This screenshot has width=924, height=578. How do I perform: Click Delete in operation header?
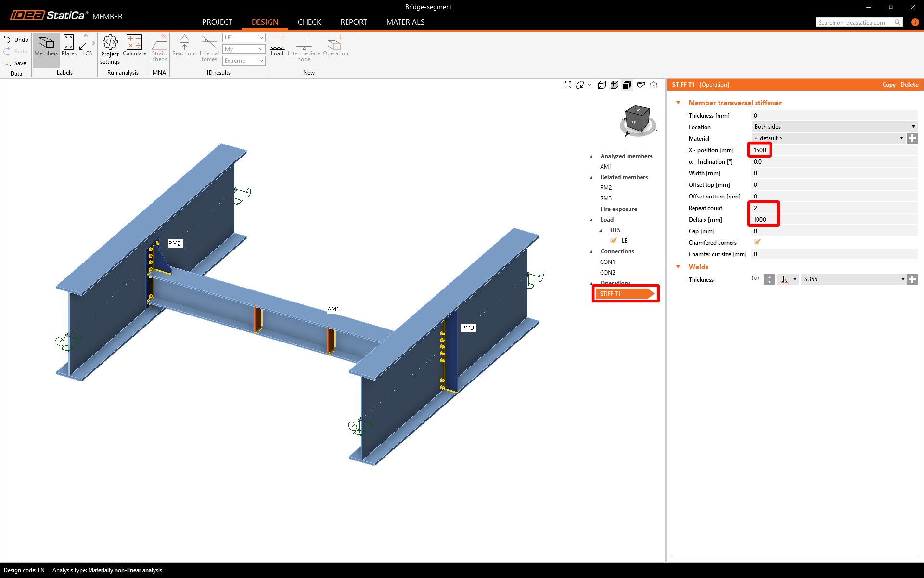click(x=909, y=85)
